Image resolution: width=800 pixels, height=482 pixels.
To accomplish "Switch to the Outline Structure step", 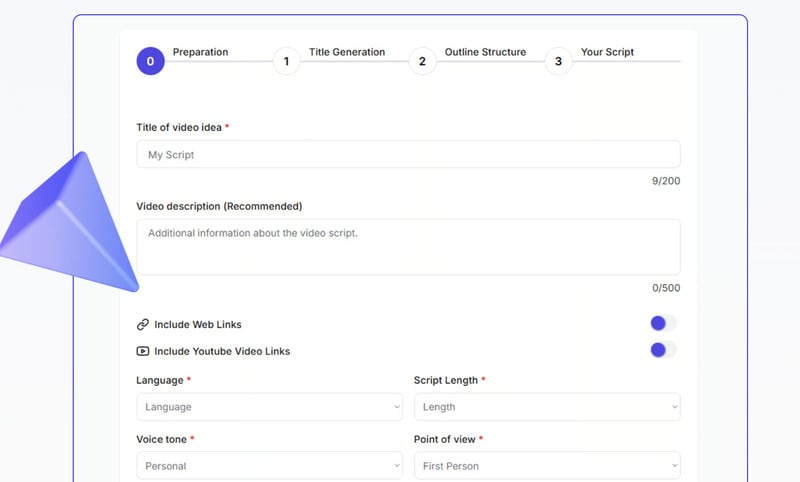I will pos(485,52).
